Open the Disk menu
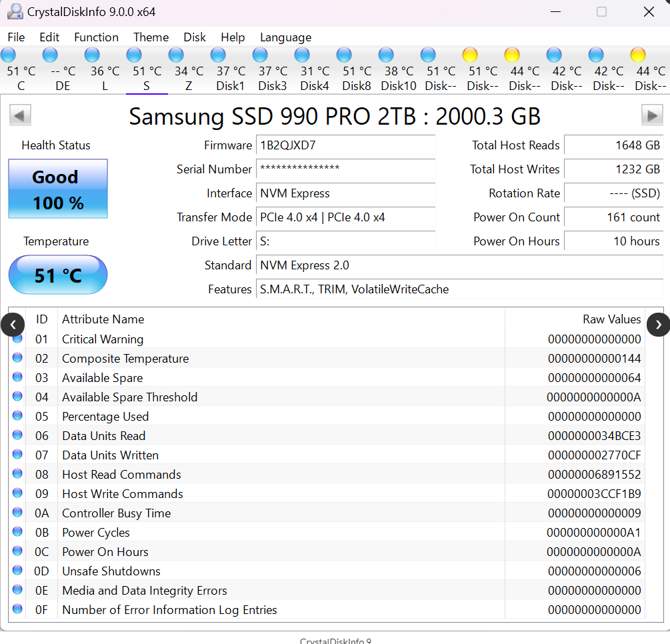 (x=195, y=37)
